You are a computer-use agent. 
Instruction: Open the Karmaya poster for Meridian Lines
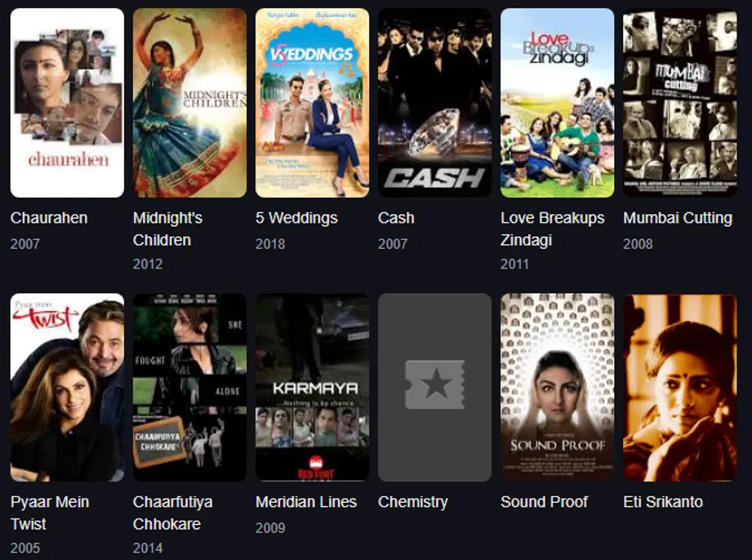(x=312, y=388)
